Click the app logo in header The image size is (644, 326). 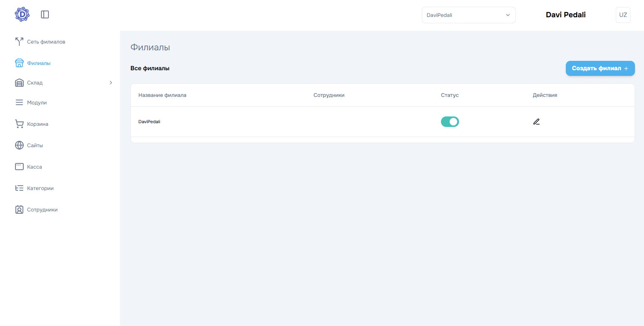coord(22,15)
